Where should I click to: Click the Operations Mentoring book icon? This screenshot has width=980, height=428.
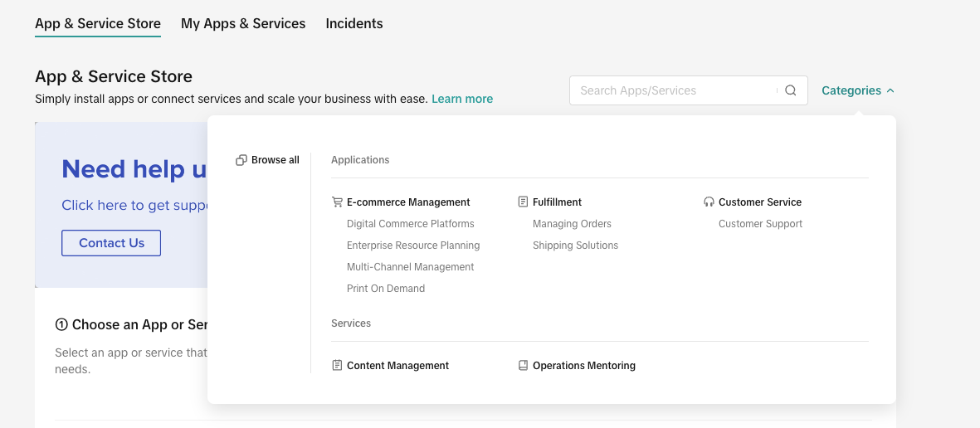(523, 365)
